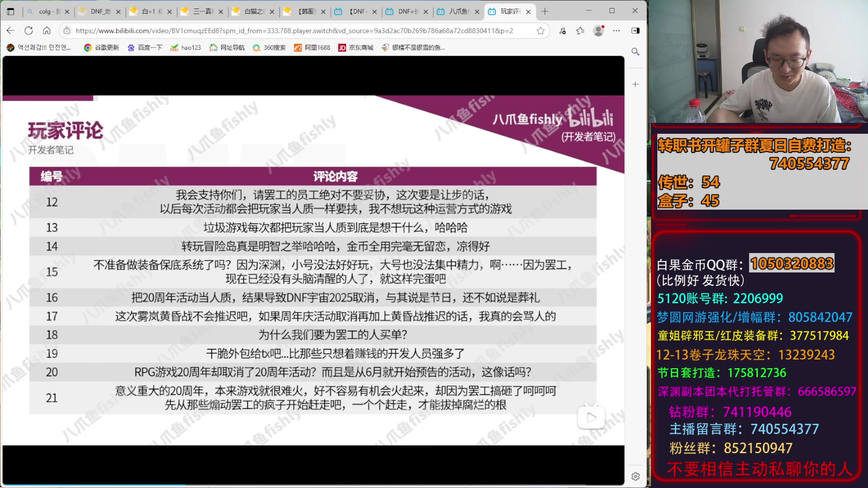This screenshot has width=868, height=488.
Task: Bookmark this page with the star icon
Action: [540, 31]
